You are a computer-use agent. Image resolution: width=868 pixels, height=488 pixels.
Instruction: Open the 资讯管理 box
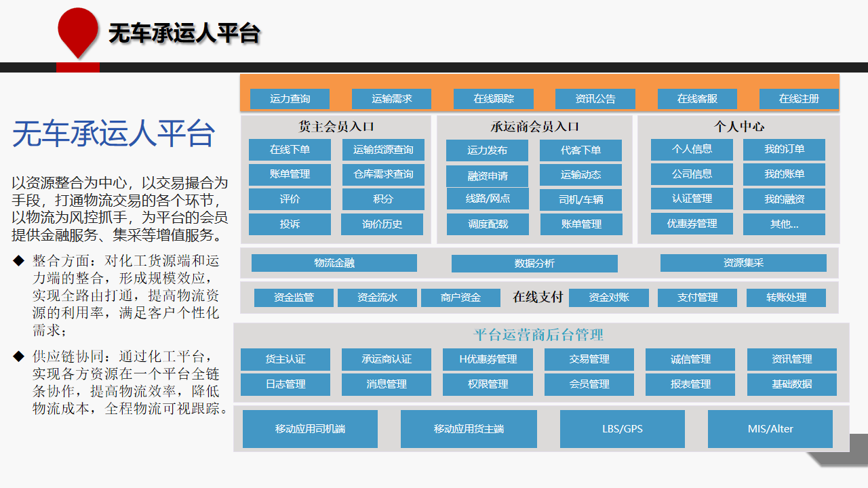click(x=792, y=359)
